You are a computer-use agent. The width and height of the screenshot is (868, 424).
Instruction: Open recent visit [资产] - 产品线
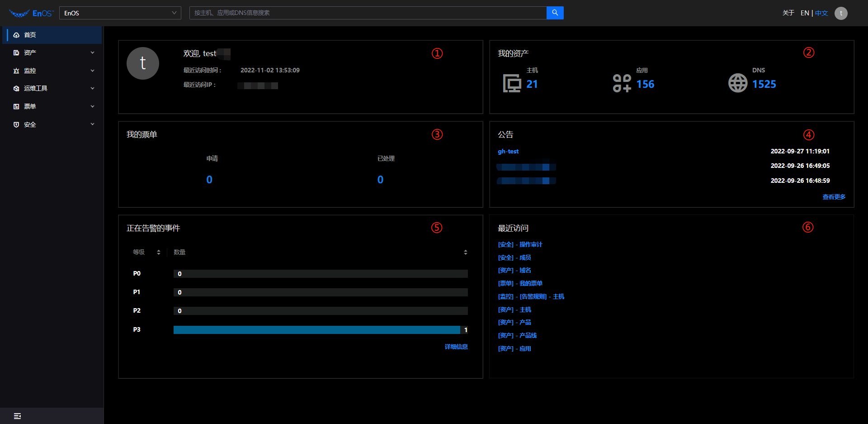(517, 335)
